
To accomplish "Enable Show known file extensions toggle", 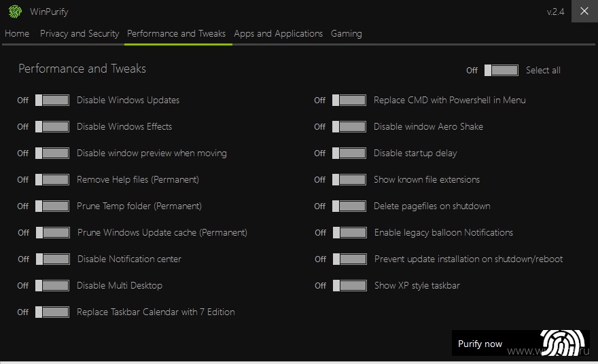I will (349, 179).
